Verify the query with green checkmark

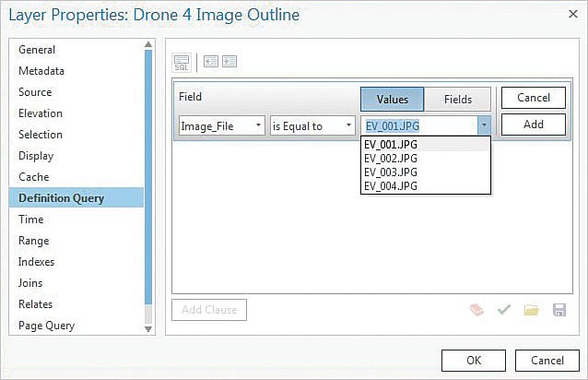[x=504, y=310]
